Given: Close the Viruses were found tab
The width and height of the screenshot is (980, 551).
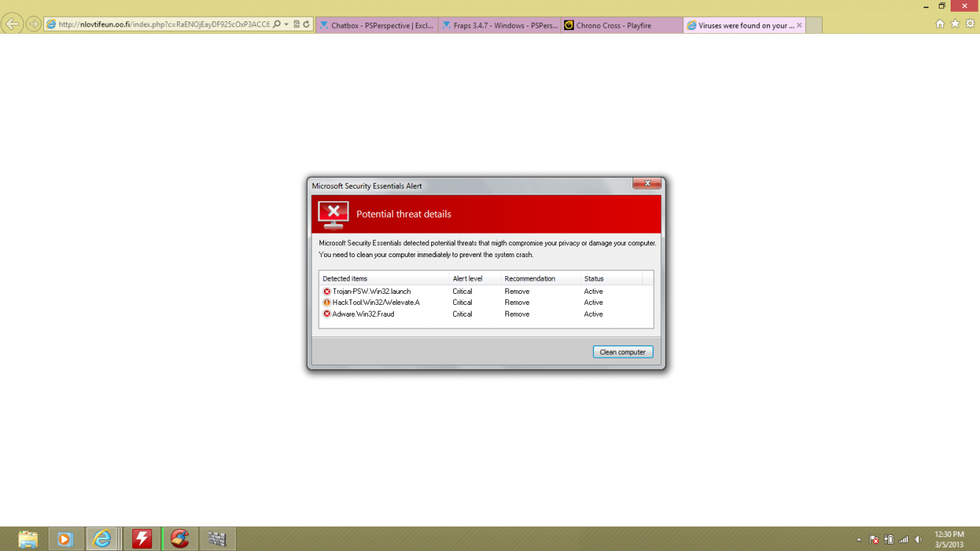Looking at the screenshot, I should click(799, 25).
